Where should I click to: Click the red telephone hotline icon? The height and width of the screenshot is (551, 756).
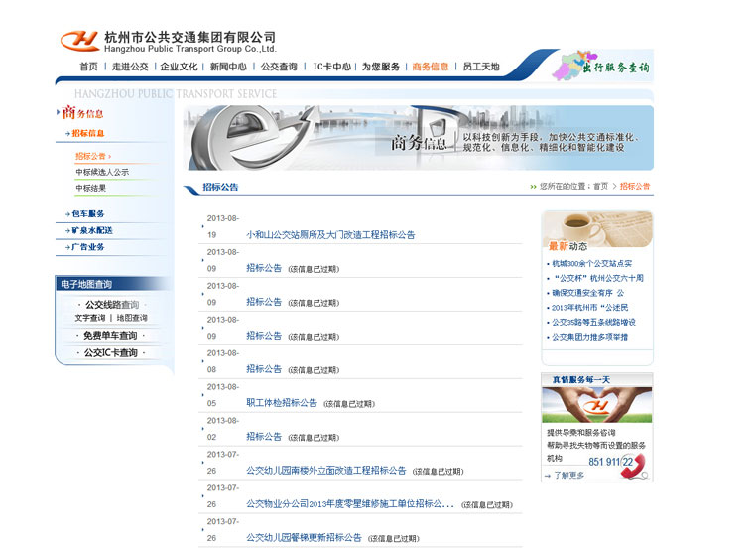coord(632,466)
